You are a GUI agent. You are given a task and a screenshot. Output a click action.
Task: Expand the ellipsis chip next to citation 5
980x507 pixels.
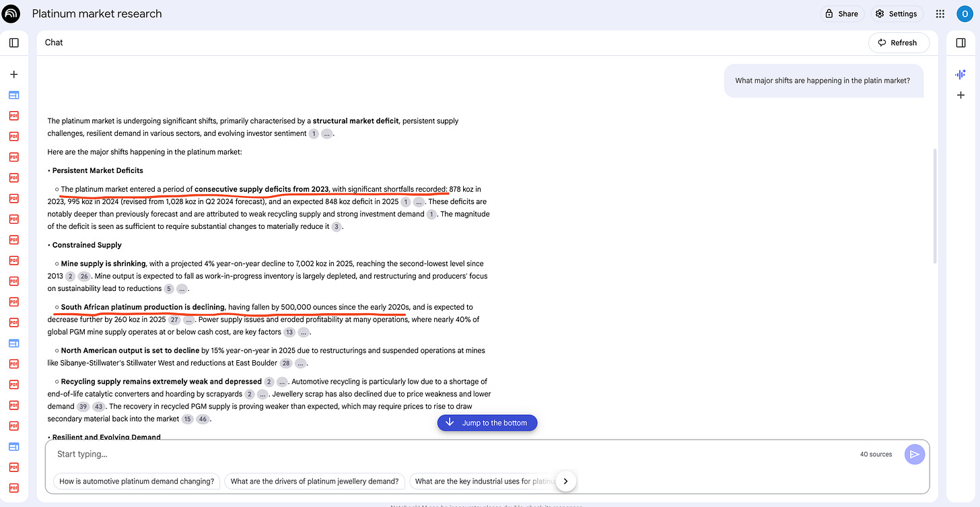pos(182,289)
